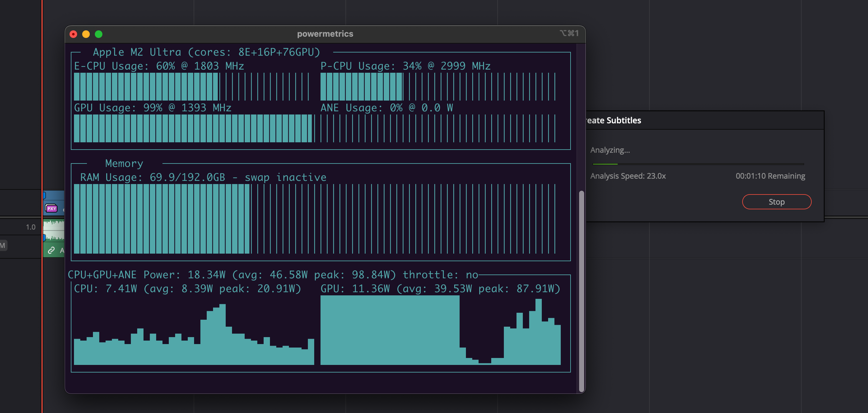Click the Create Subtitles dialog title
The image size is (868, 413).
click(613, 120)
